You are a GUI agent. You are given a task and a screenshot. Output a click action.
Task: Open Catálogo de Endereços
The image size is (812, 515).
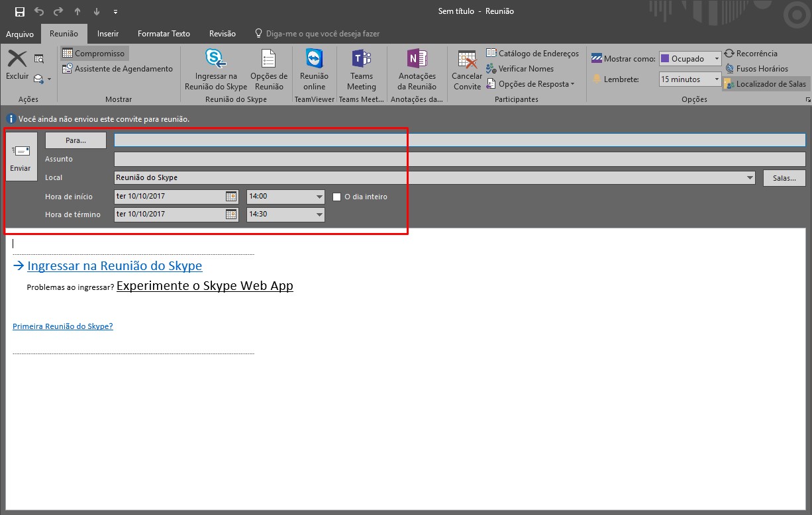(533, 54)
